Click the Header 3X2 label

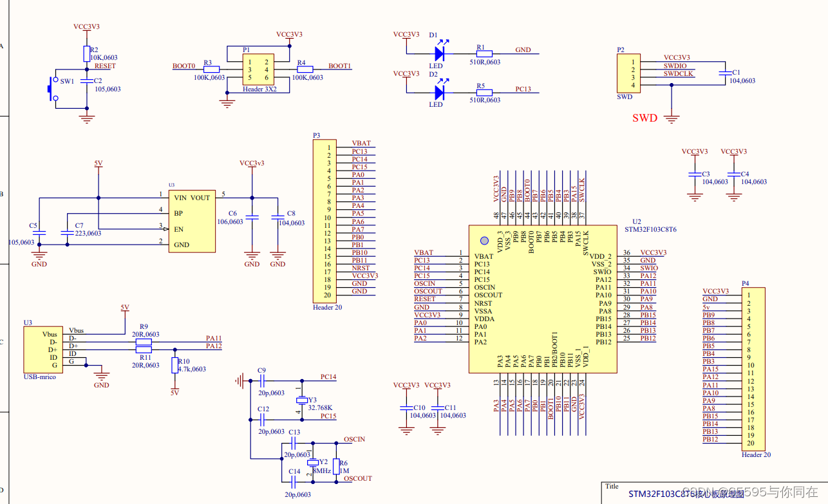[x=259, y=89]
